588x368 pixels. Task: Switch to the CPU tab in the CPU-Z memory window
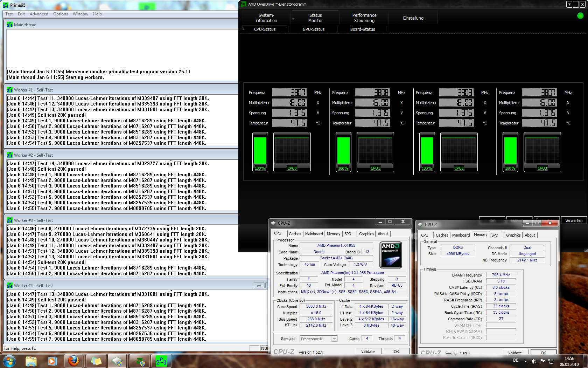(x=425, y=235)
